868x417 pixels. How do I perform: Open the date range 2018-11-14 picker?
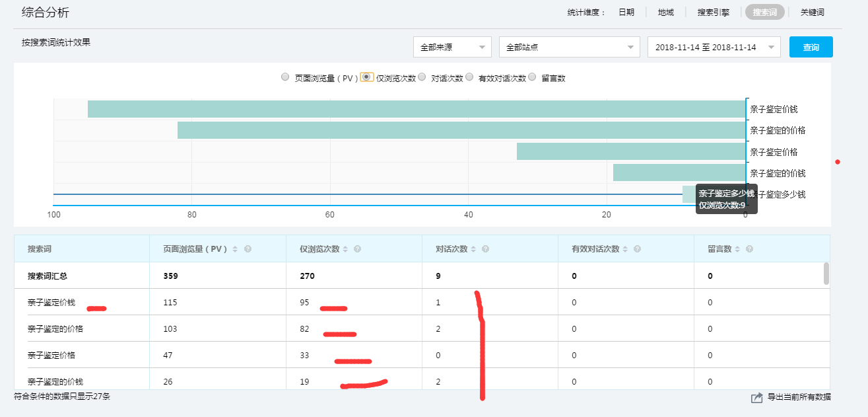coord(714,48)
